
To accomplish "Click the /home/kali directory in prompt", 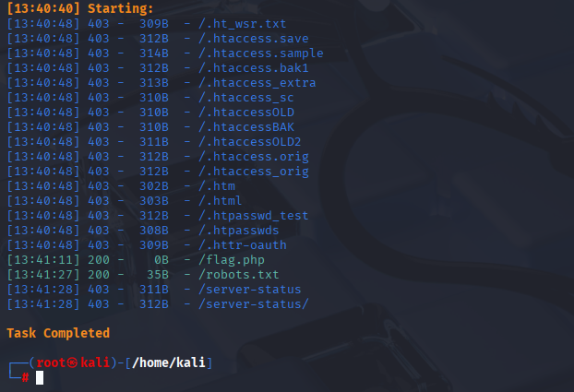I will [169, 362].
